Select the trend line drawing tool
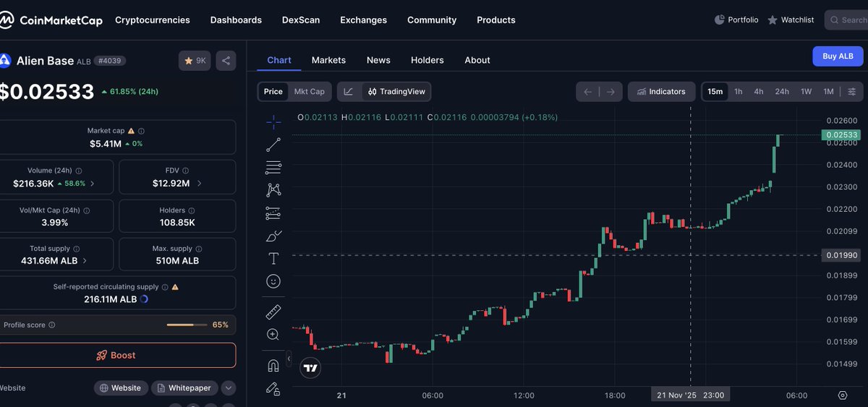 point(273,145)
